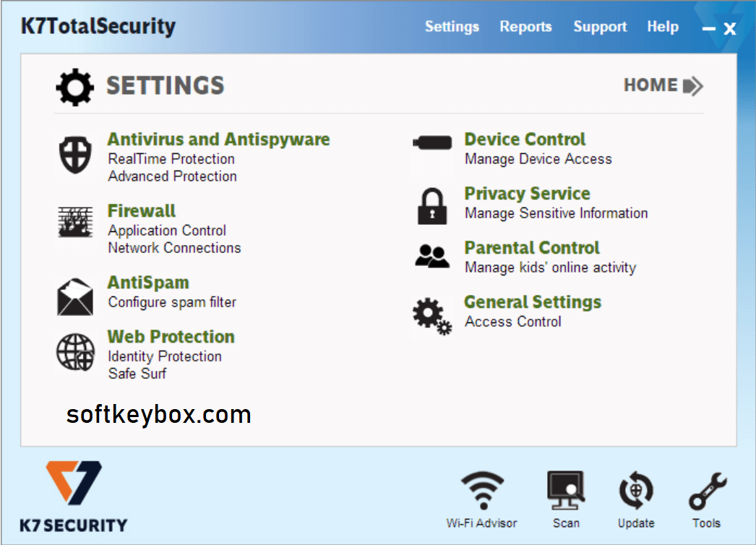Open the Reports menu
Screen dimensions: 756x545
tap(525, 27)
